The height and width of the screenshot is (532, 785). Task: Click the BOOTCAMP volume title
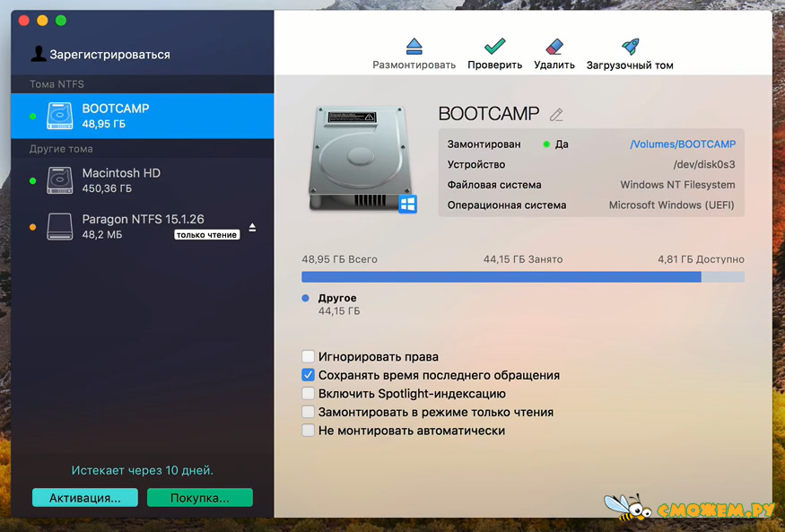pyautogui.click(x=489, y=114)
